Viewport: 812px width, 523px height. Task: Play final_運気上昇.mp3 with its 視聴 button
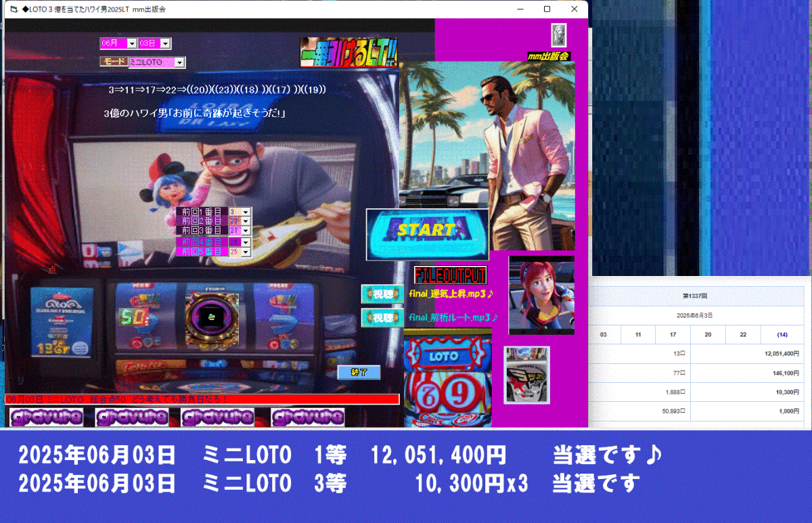pyautogui.click(x=382, y=294)
